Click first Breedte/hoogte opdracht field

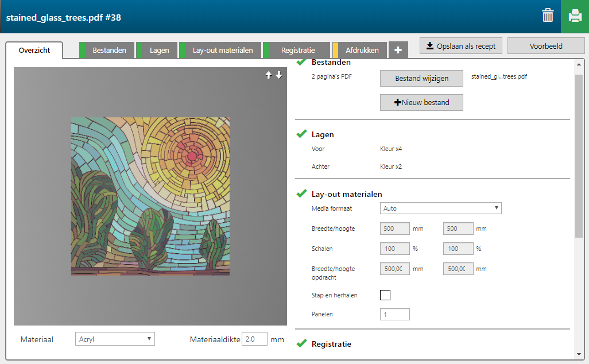click(395, 269)
